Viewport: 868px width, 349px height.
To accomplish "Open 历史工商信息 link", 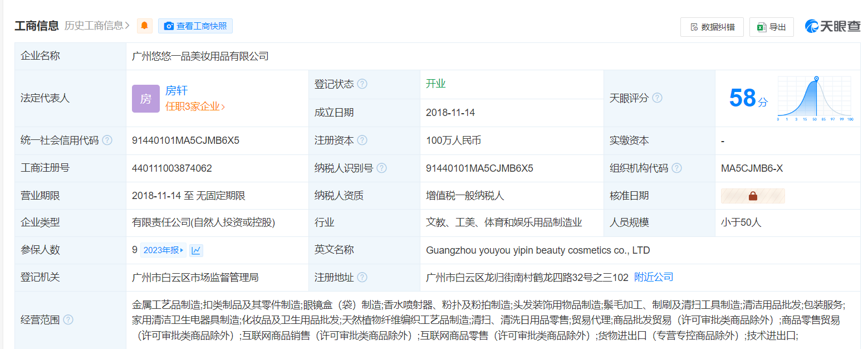I will coord(97,26).
